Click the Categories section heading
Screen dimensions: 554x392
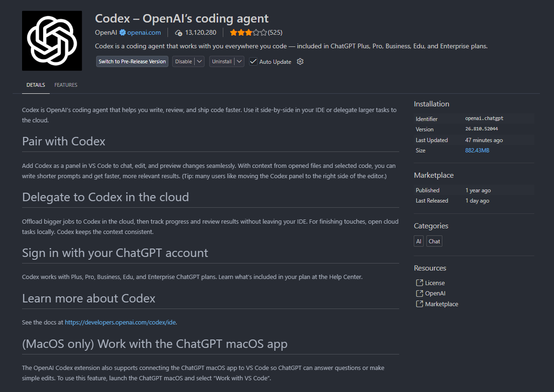[x=431, y=226]
